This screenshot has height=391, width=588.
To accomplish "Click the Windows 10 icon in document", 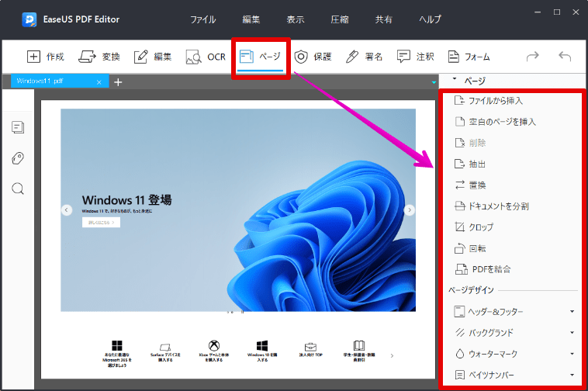I will 262,345.
